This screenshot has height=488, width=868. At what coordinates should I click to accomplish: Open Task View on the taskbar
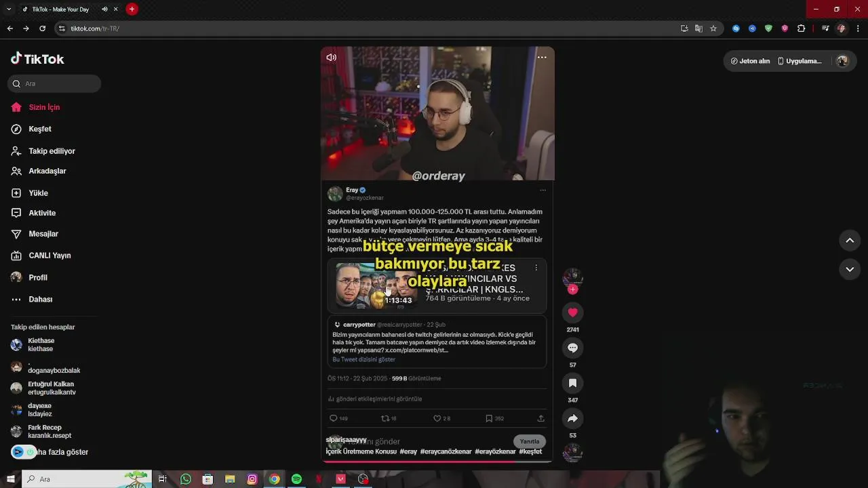click(163, 479)
